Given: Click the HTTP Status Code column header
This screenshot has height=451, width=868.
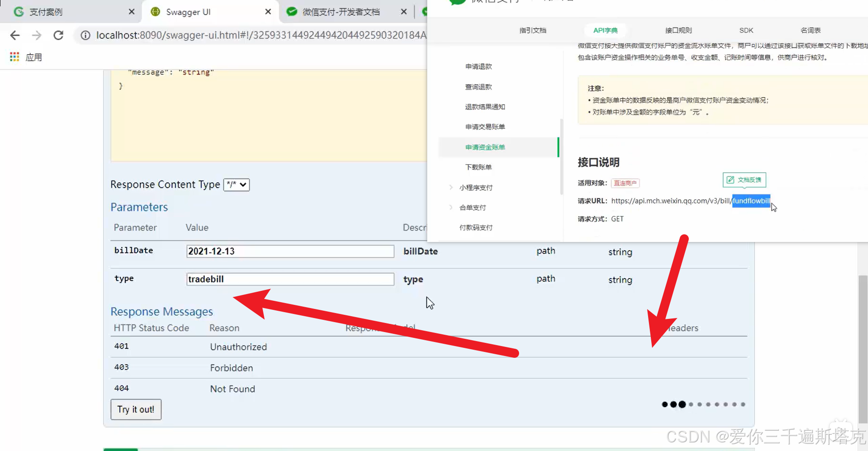Looking at the screenshot, I should point(151,328).
